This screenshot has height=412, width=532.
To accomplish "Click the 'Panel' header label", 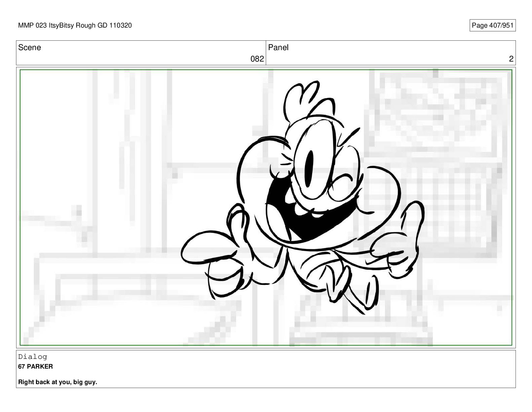I will (x=278, y=47).
